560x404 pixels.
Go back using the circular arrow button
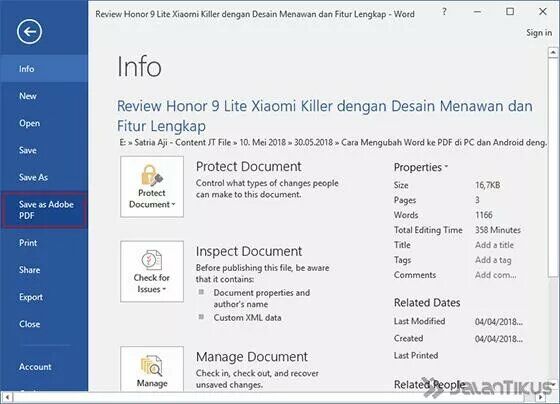(x=29, y=32)
